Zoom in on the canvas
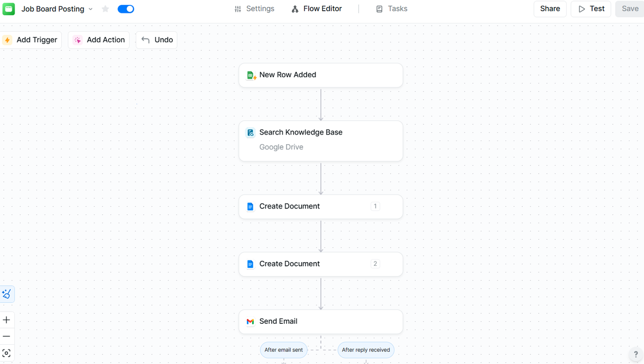Viewport: 644px width, 364px height. pos(6,320)
